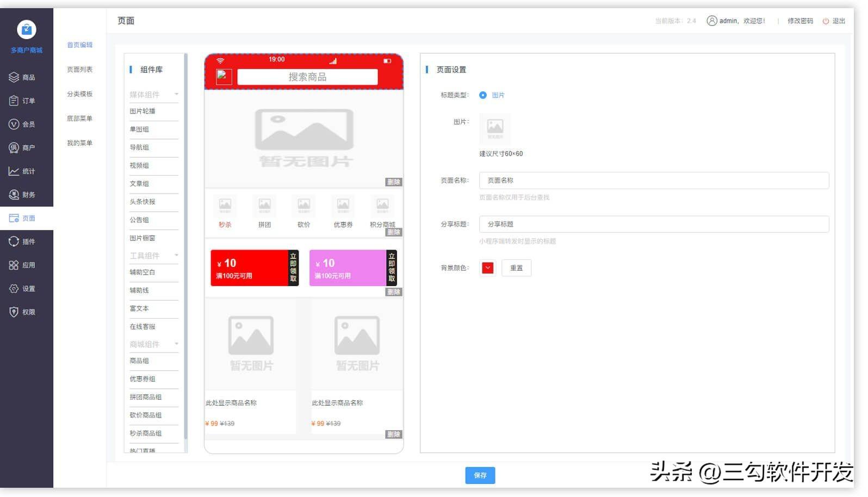Click the blue 保存 save button
Viewport: 868px width, 497px height.
480,476
